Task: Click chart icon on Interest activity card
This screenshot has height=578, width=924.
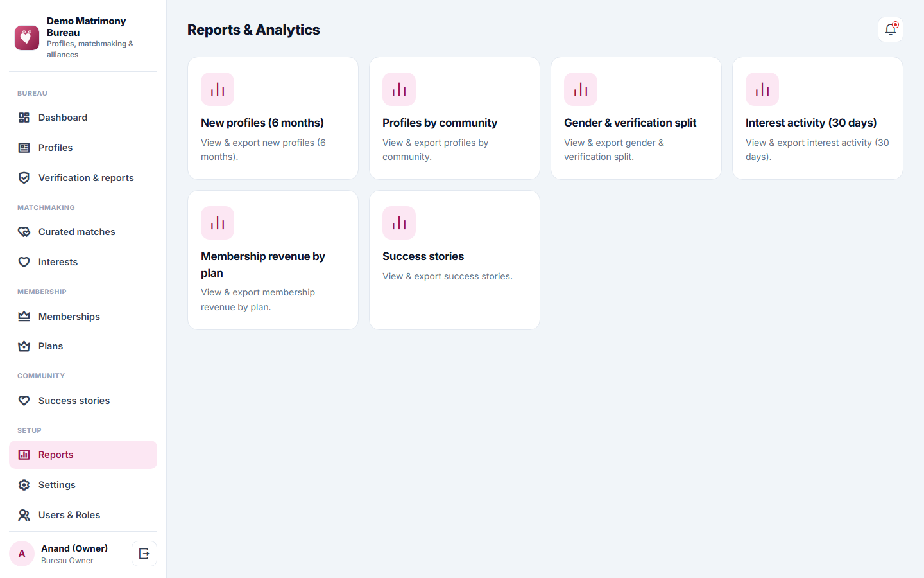Action: (x=762, y=89)
